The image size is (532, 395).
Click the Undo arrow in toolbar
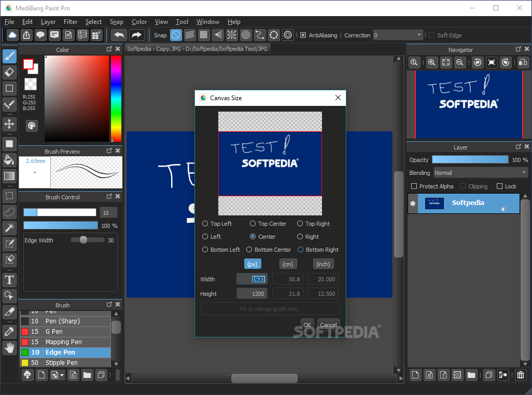click(119, 35)
